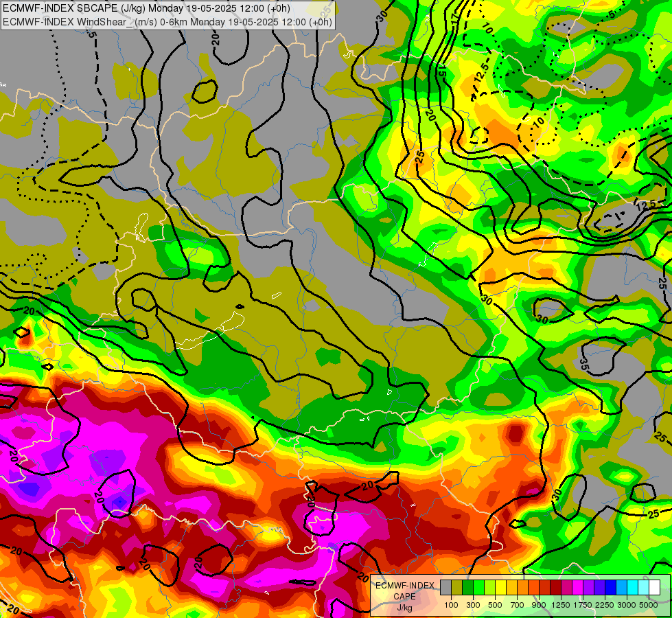Select the grey legend swatch below 100
The image size is (672, 618).
click(x=445, y=588)
